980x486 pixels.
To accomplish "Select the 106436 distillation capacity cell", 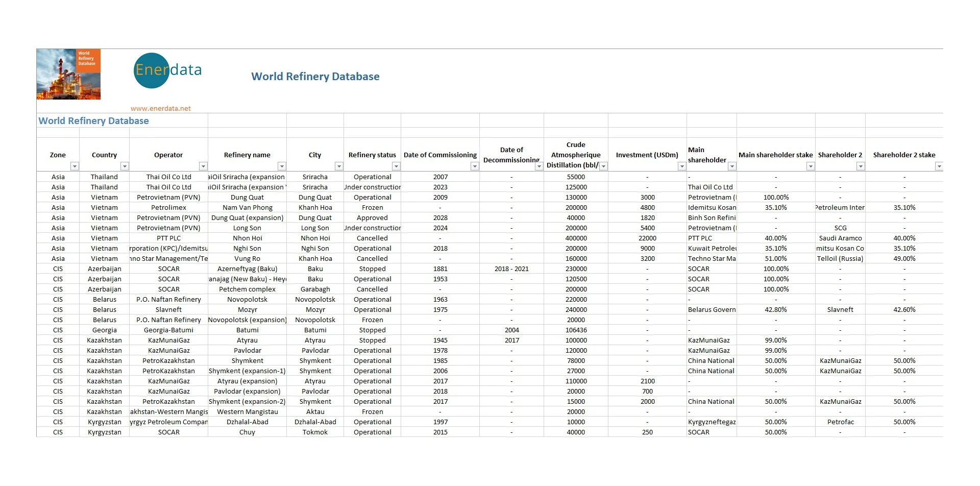I will click(x=576, y=330).
